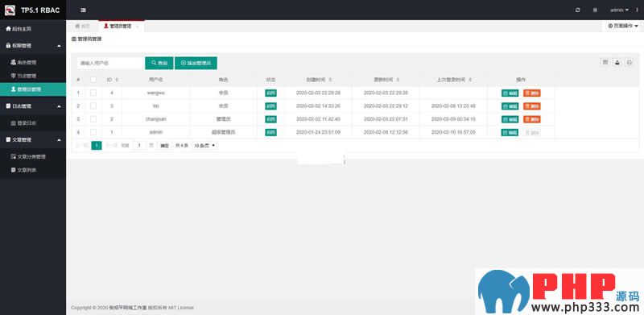Click the table export icon
The height and width of the screenshot is (315, 644).
[x=617, y=62]
